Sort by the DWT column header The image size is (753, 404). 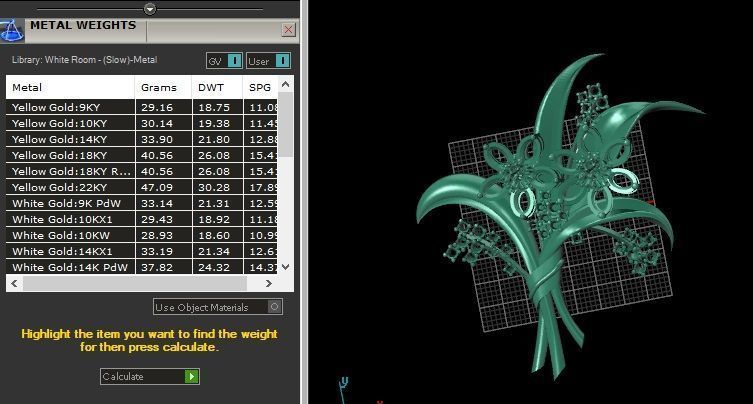pyautogui.click(x=217, y=87)
